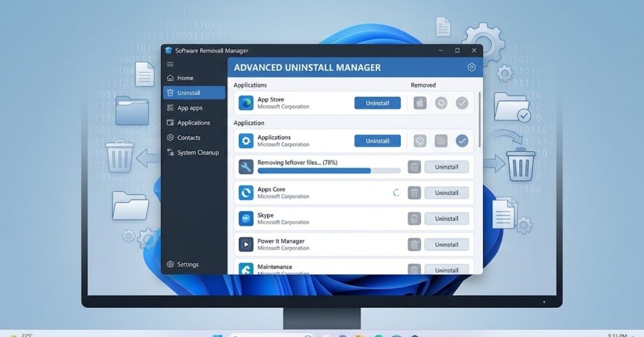
Task: Open the hamburger menu in sidebar
Action: coord(170,64)
